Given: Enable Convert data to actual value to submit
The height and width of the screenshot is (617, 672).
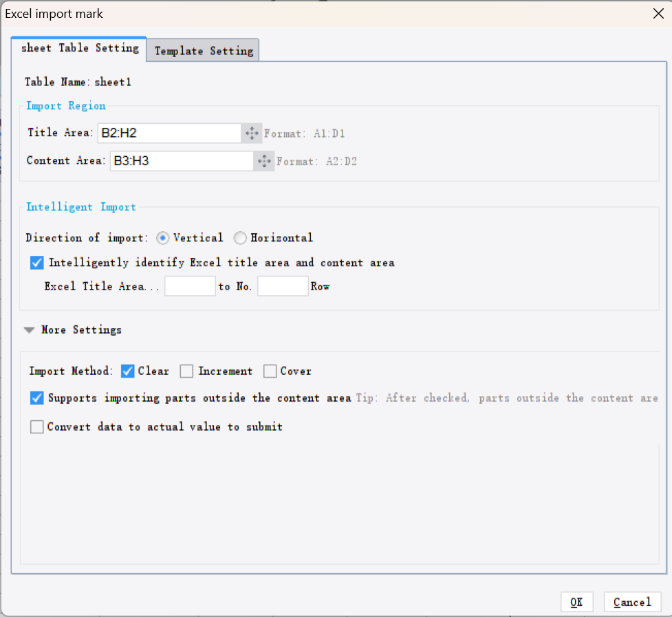Looking at the screenshot, I should coord(37,426).
